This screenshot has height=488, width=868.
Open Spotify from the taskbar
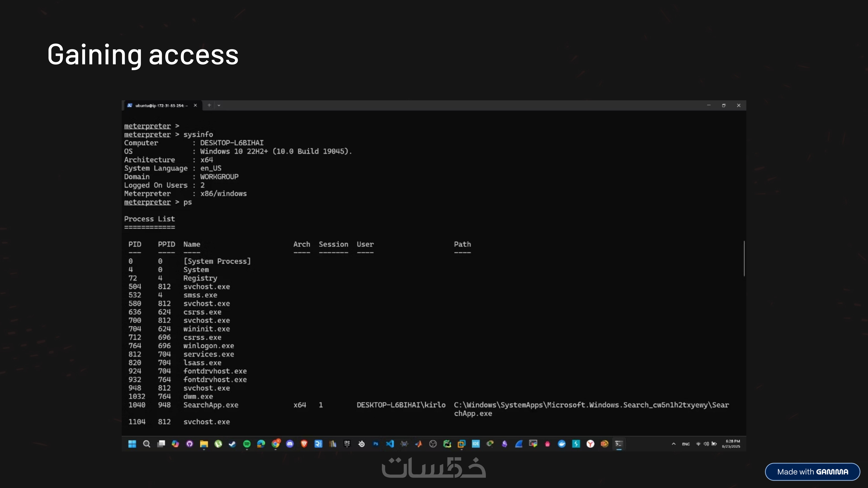click(x=247, y=444)
